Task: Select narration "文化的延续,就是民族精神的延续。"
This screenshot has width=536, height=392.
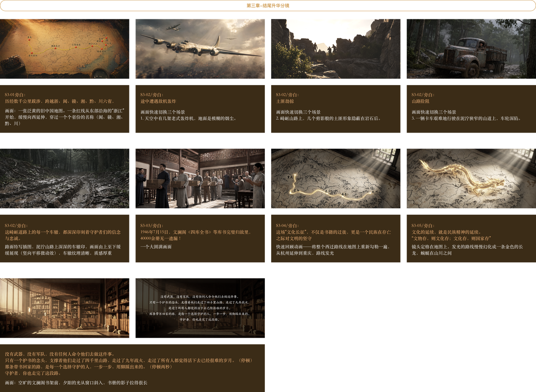Action: [x=446, y=232]
